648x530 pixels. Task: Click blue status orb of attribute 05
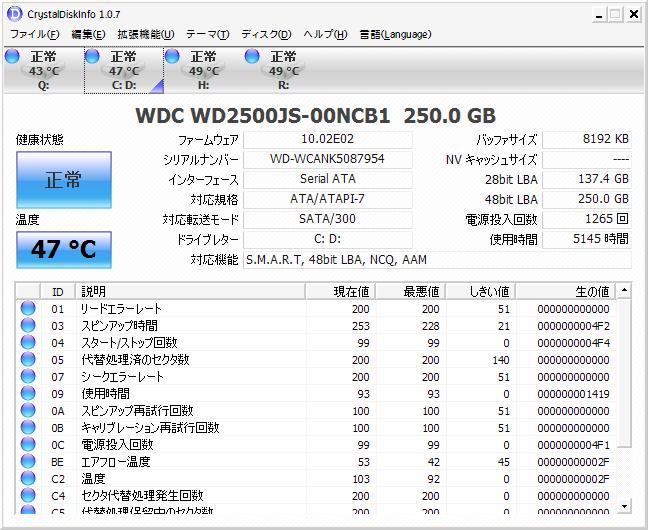(28, 359)
